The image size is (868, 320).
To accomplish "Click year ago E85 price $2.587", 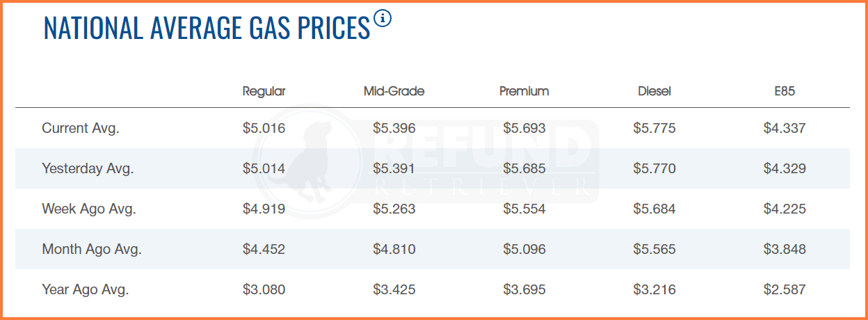I will click(785, 289).
